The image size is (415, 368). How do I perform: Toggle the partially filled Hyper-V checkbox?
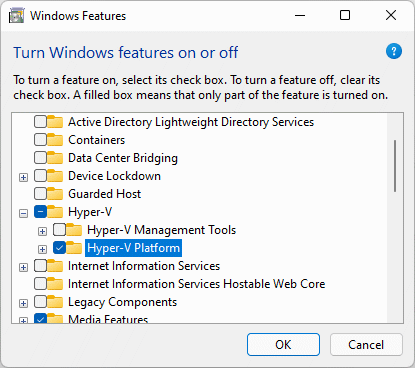[x=40, y=212]
